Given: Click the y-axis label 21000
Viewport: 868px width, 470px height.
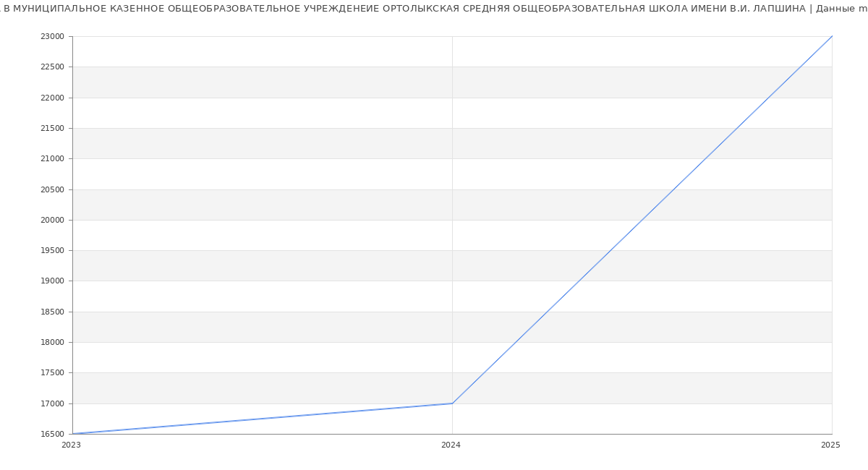Looking at the screenshot, I should 52,158.
